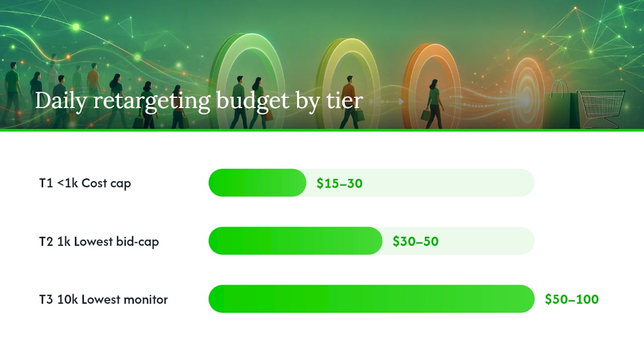Select the T2 1k Lowest bid-cap label

(x=99, y=241)
